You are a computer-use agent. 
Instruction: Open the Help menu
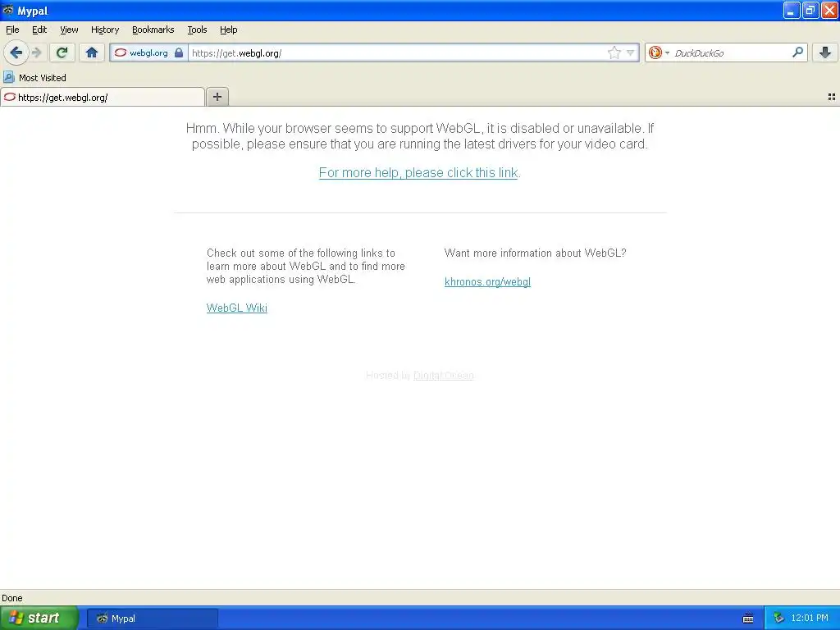pyautogui.click(x=229, y=30)
